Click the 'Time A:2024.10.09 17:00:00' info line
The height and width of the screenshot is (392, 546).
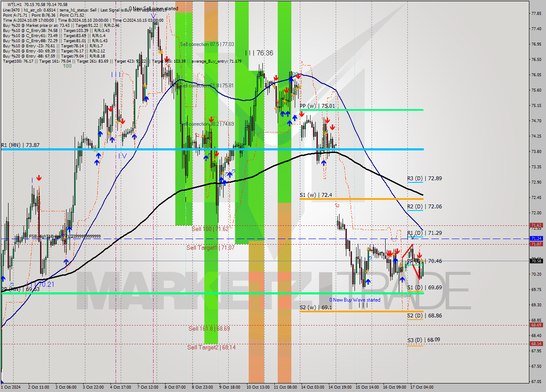[83, 20]
